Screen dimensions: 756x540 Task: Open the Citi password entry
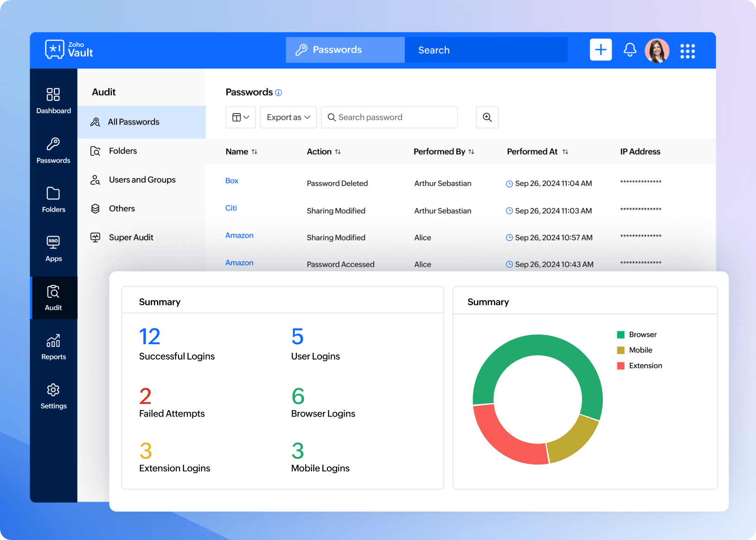[x=231, y=208]
